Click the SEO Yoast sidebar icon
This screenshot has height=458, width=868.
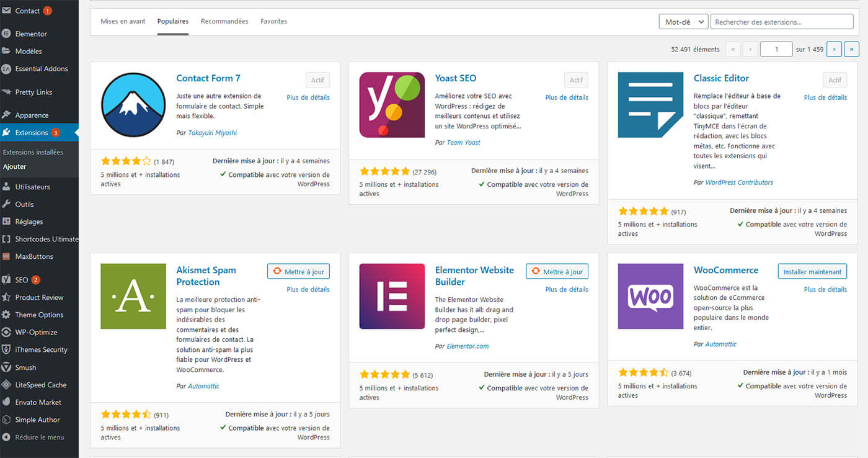click(6, 279)
